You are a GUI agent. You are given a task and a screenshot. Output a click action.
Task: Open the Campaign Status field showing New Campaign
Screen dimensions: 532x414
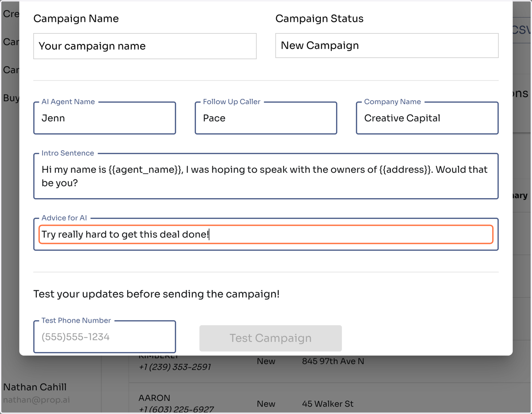tap(387, 45)
